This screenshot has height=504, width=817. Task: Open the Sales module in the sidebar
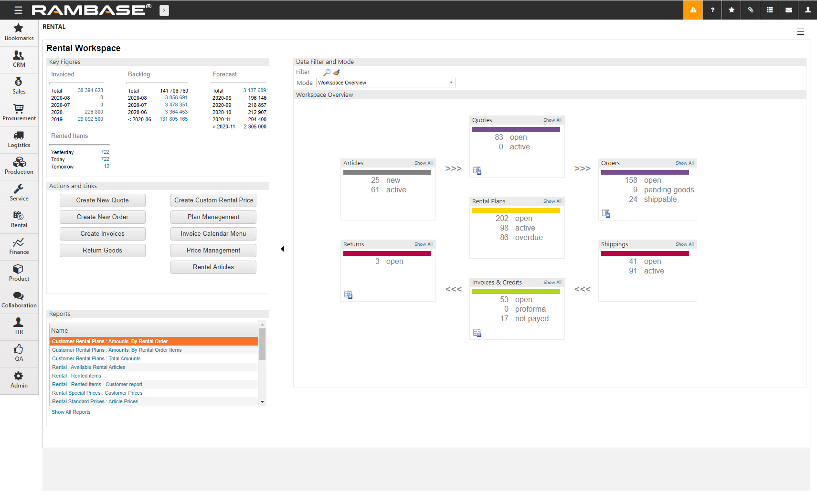[x=19, y=86]
